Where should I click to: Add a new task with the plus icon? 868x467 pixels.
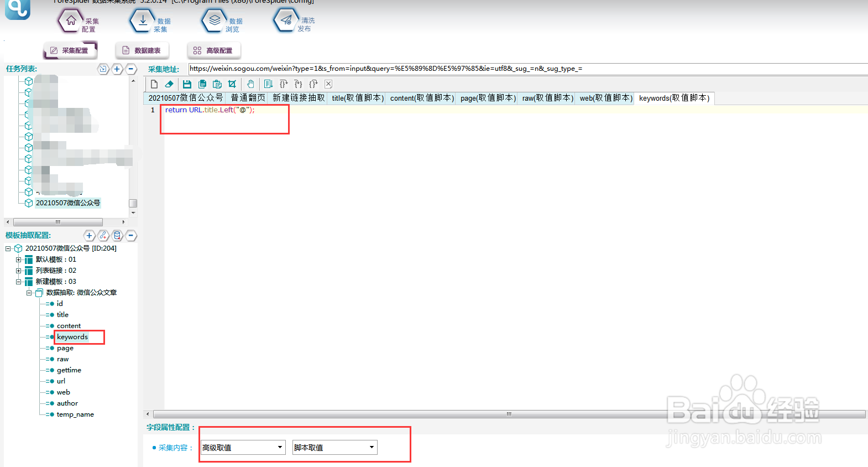coord(117,69)
